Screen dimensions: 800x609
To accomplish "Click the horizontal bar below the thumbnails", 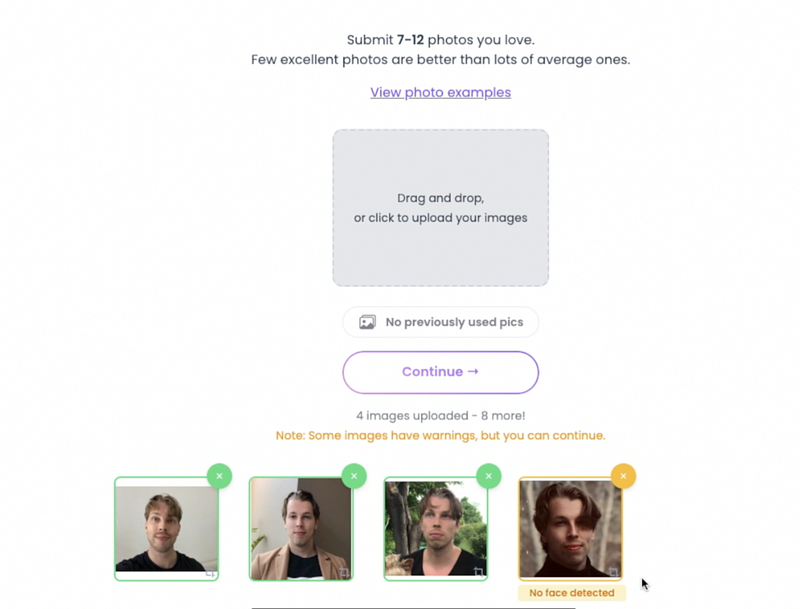I will [413, 607].
